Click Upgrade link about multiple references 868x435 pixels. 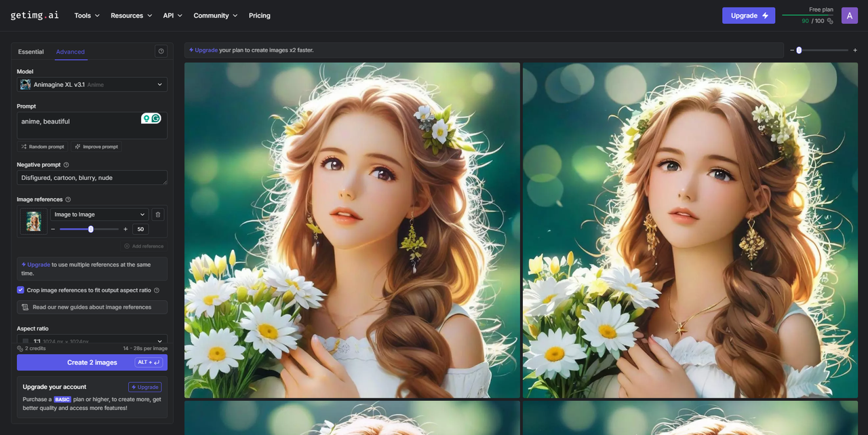pos(36,265)
